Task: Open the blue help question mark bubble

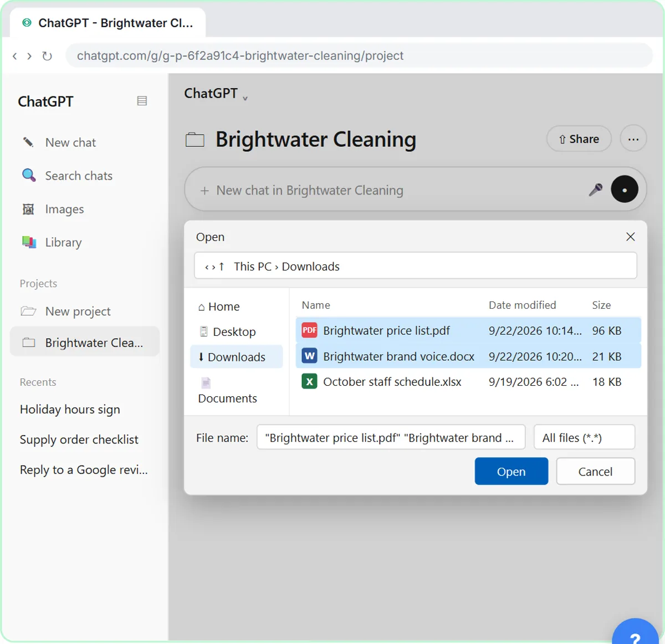Action: tap(636, 632)
